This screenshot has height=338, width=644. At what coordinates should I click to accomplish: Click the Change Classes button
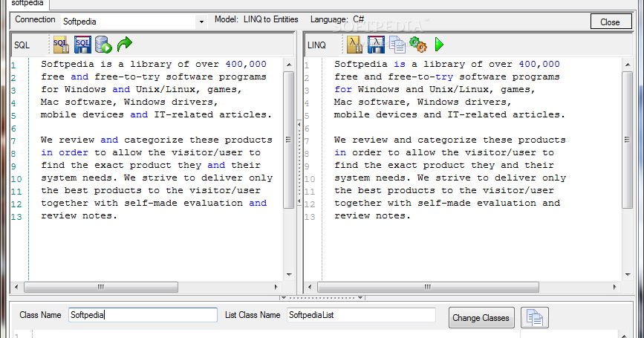pyautogui.click(x=481, y=317)
